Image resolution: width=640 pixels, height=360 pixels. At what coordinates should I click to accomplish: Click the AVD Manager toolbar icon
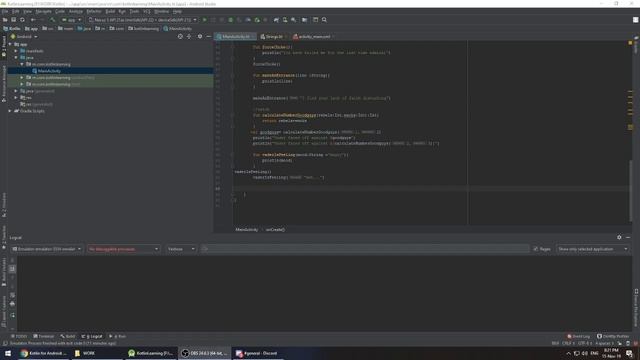pos(285,20)
